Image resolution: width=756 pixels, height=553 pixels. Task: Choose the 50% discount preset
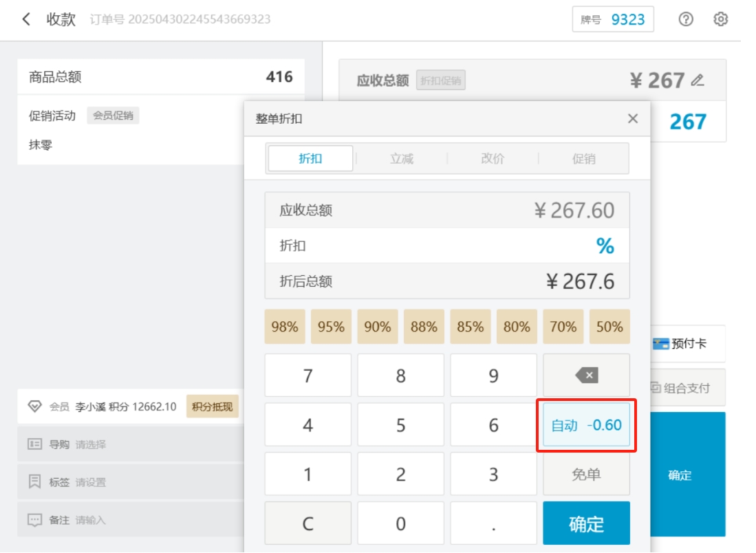[x=609, y=327]
